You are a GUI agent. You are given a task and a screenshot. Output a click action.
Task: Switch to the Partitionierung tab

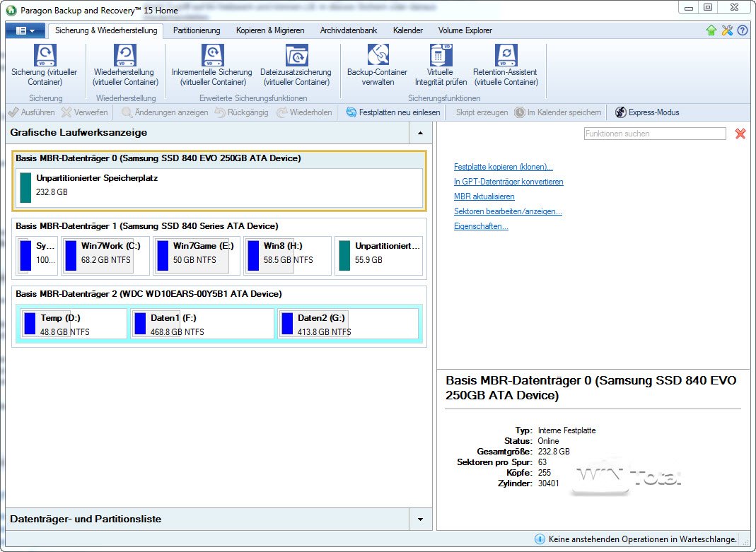click(197, 30)
